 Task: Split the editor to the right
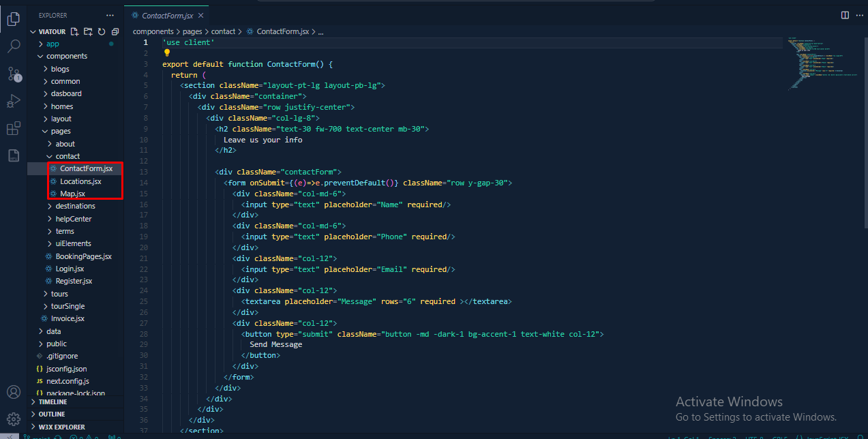pos(845,15)
